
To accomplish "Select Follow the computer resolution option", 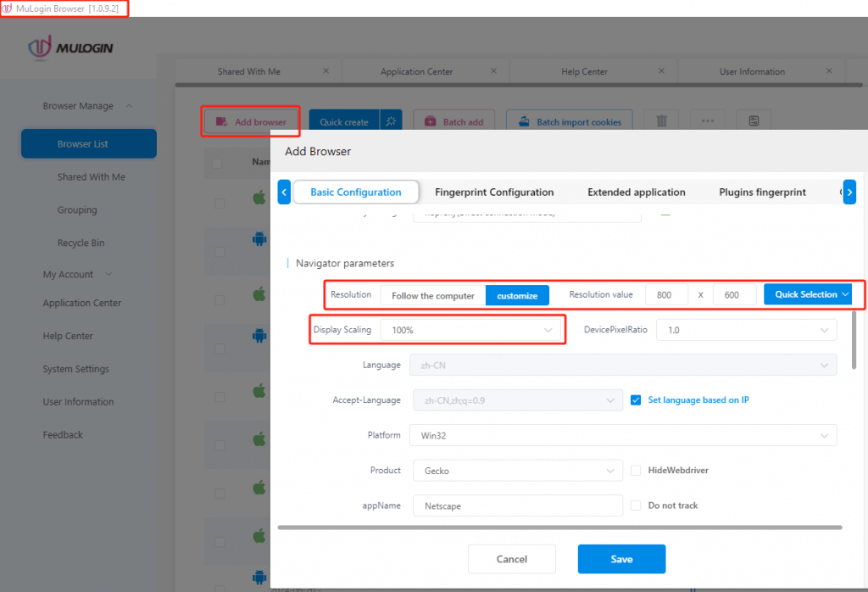I will [x=433, y=295].
